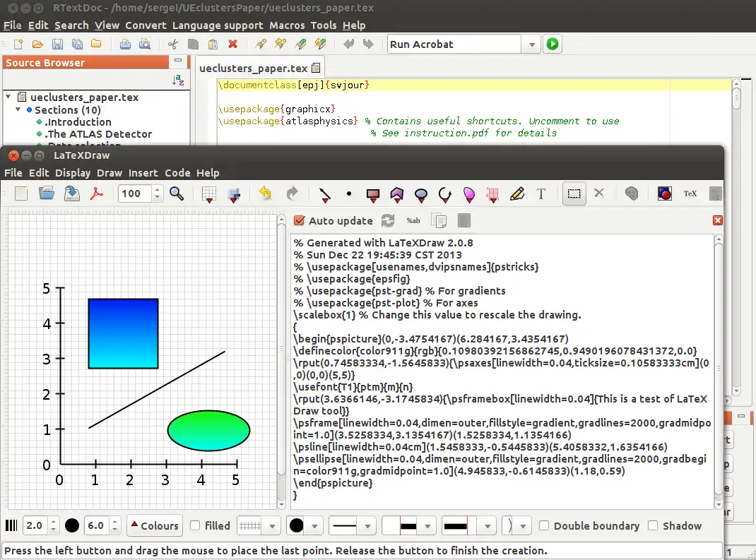The width and height of the screenshot is (756, 560).
Task: Toggle the Shadow checkbox
Action: (653, 525)
